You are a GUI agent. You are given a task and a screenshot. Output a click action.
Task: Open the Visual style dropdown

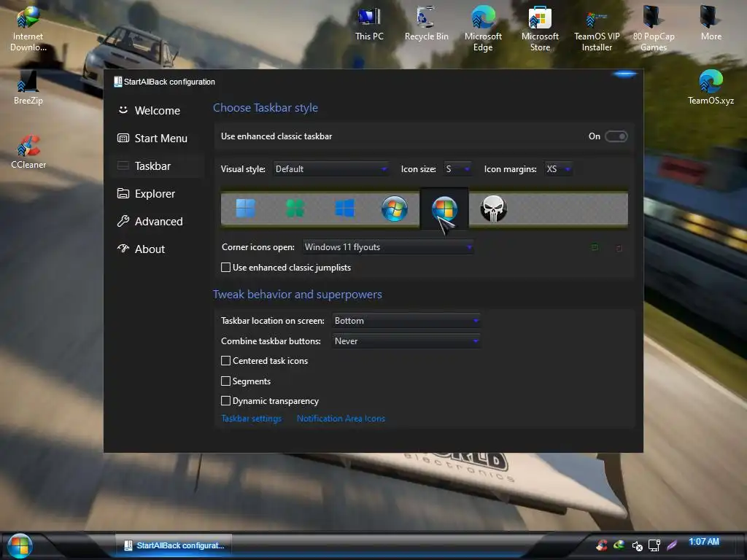[x=331, y=169]
